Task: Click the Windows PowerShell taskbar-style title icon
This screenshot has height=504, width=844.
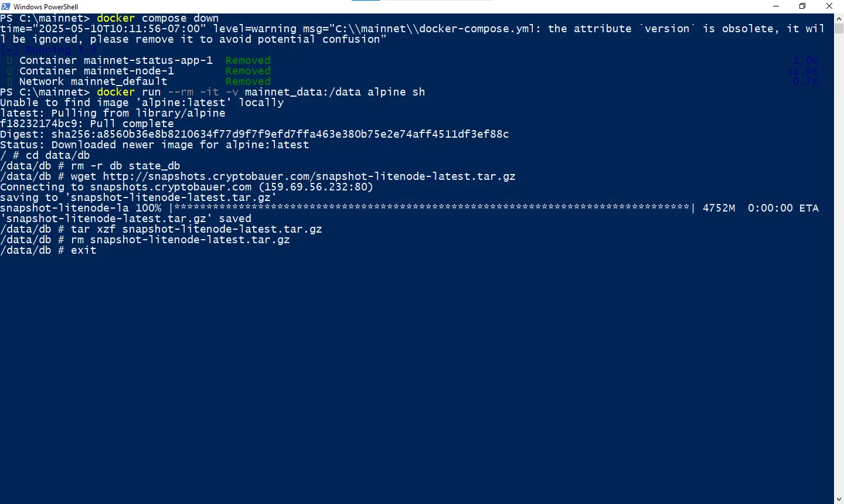Action: click(6, 6)
